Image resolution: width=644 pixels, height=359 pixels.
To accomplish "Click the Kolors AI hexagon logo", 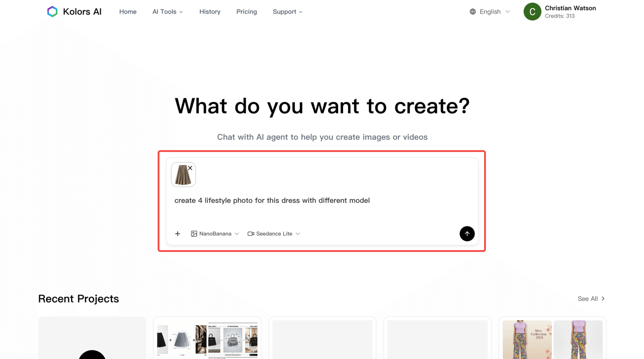I will coord(52,12).
